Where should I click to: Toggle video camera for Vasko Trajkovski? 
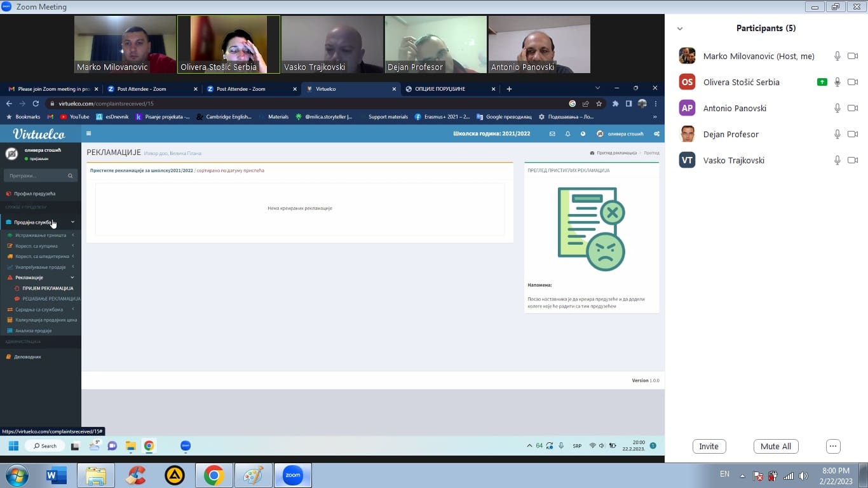pos(853,160)
